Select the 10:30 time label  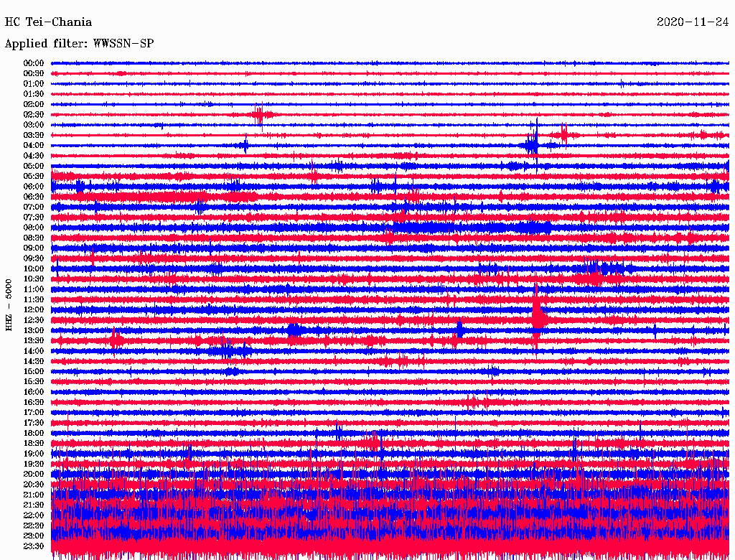coord(34,279)
